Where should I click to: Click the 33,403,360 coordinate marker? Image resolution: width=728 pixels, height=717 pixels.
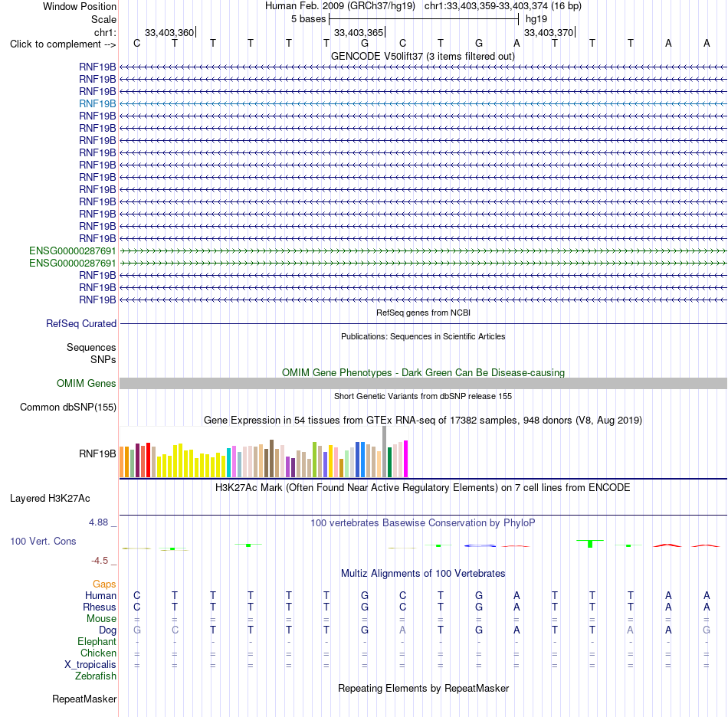[x=169, y=32]
